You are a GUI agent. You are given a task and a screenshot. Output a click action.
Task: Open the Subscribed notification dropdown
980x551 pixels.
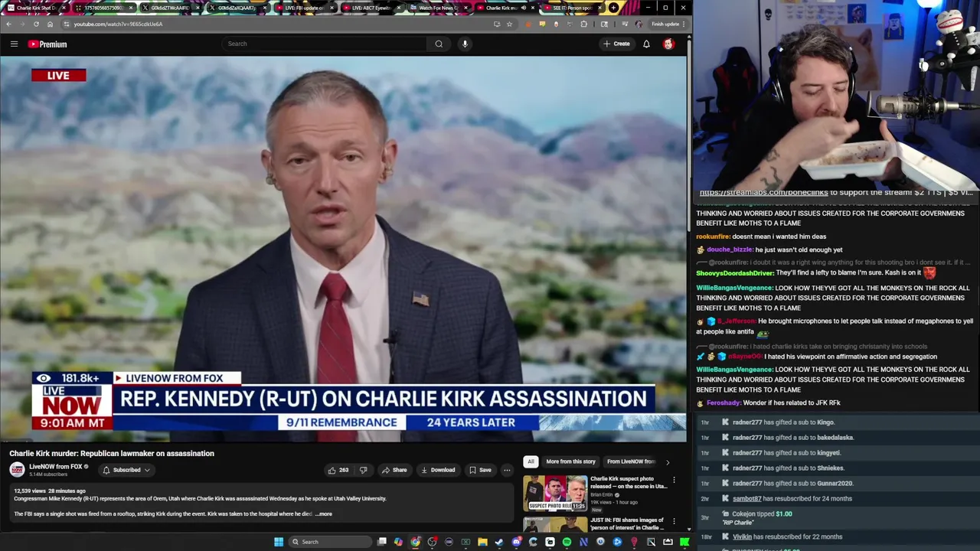click(x=126, y=470)
